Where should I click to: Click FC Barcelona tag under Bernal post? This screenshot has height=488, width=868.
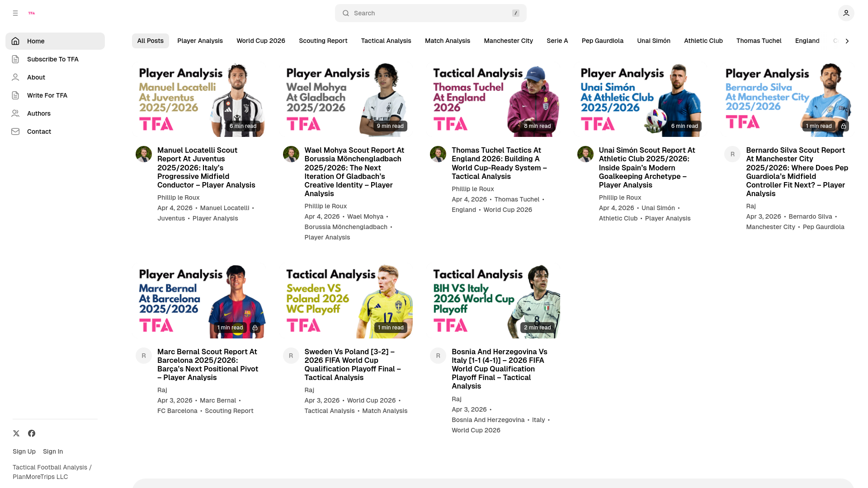[x=177, y=411]
